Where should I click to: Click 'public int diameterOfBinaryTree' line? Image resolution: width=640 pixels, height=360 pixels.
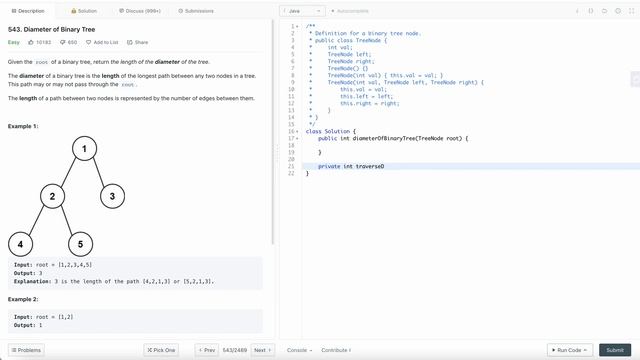pos(393,138)
